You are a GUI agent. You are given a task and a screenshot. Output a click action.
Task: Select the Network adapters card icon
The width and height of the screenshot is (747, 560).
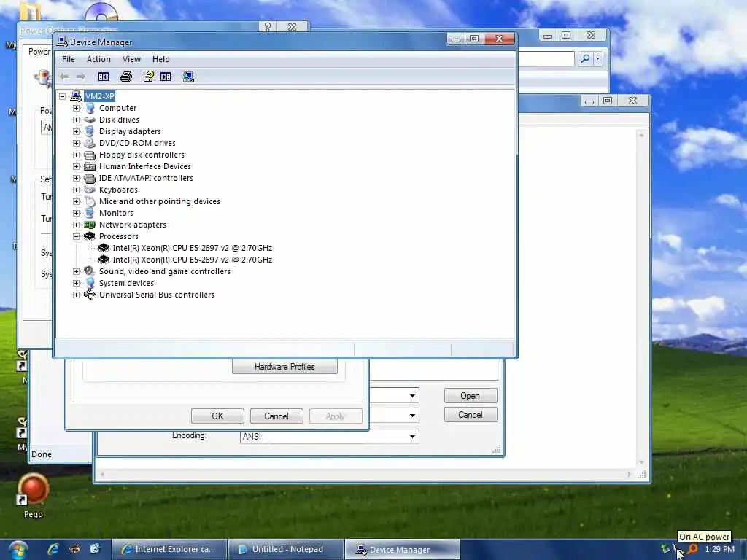click(x=90, y=225)
